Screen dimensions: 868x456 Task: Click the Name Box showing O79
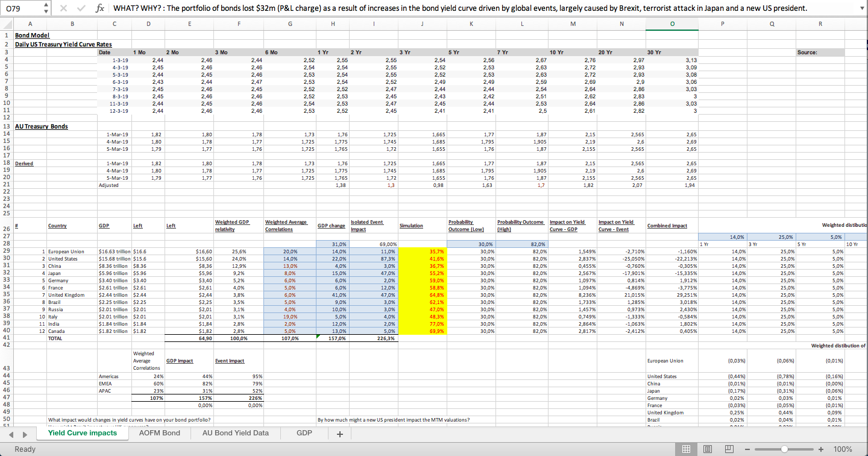[21, 8]
